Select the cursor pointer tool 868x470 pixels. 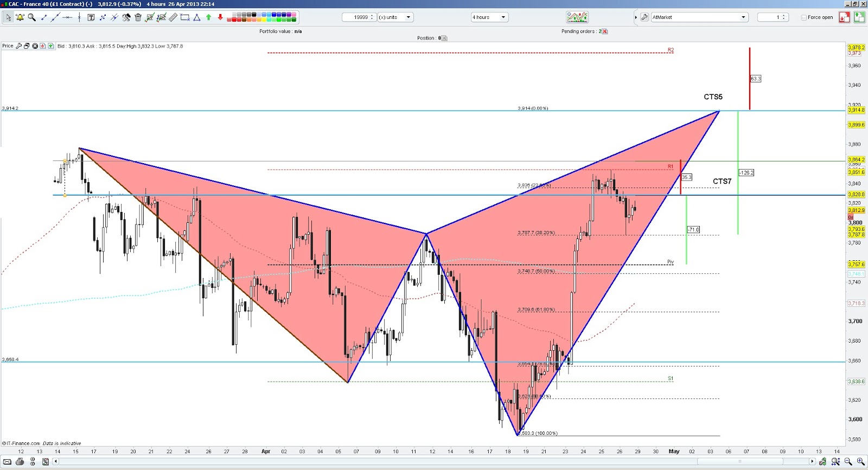(8, 17)
